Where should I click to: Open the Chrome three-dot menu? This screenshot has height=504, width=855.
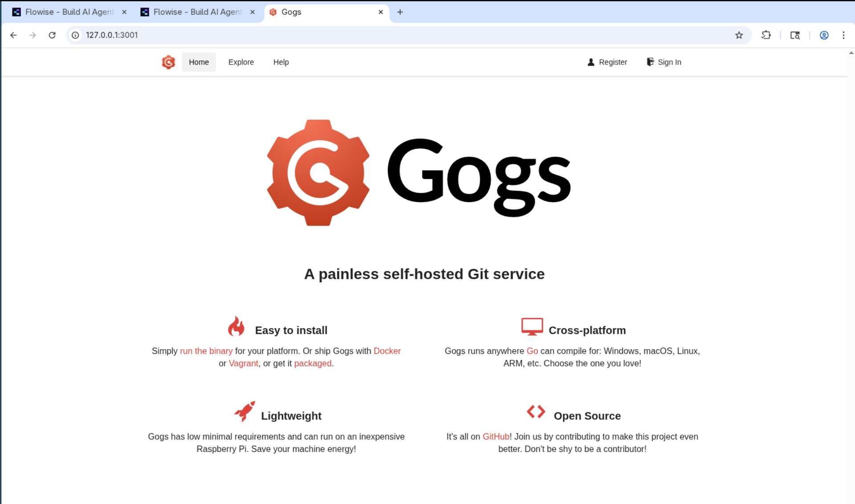coord(843,35)
